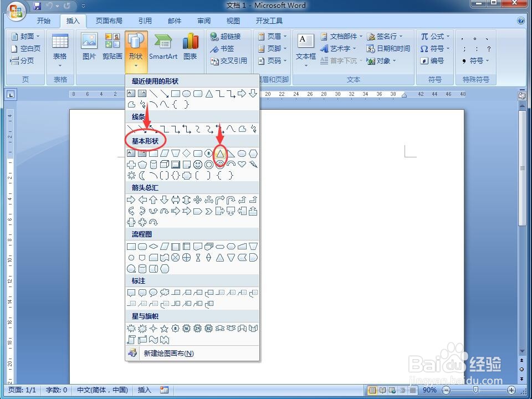The height and width of the screenshot is (399, 532).
Task: Insert an equation using the 公式 icon
Action: [435, 36]
